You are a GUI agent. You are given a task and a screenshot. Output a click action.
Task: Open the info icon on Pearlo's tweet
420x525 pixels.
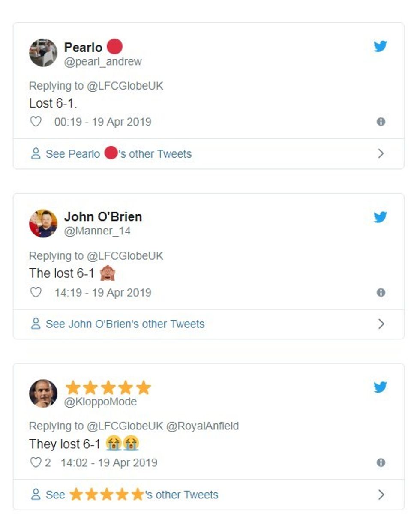pos(381,122)
